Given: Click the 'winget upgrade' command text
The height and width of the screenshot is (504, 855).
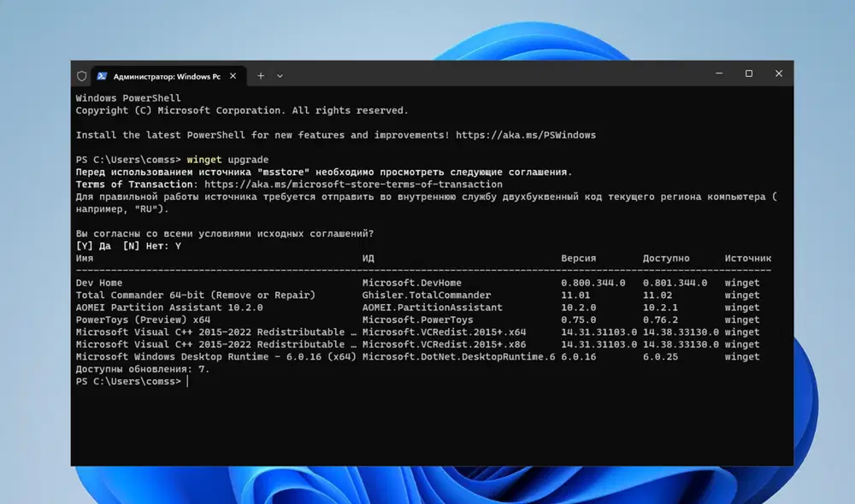Looking at the screenshot, I should pos(227,160).
